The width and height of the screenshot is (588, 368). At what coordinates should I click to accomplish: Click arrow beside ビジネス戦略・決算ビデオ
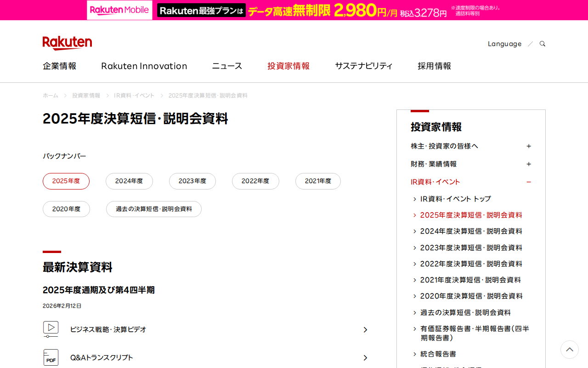tap(365, 330)
